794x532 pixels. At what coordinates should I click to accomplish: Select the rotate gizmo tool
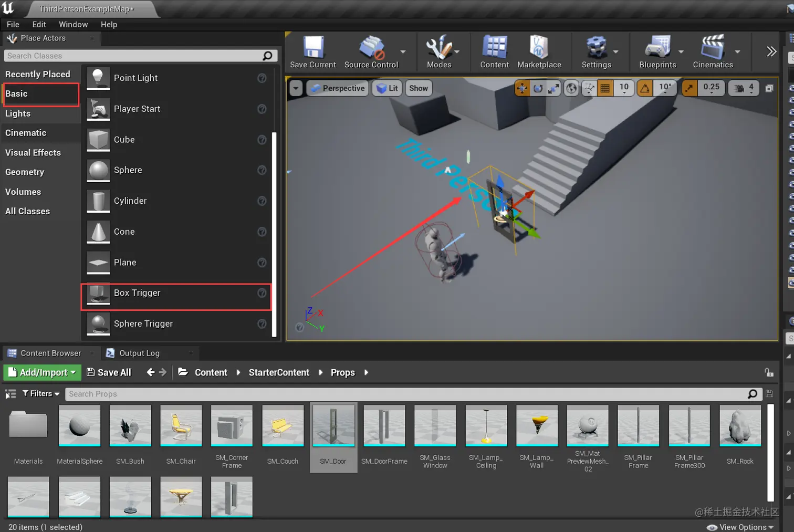pyautogui.click(x=538, y=88)
